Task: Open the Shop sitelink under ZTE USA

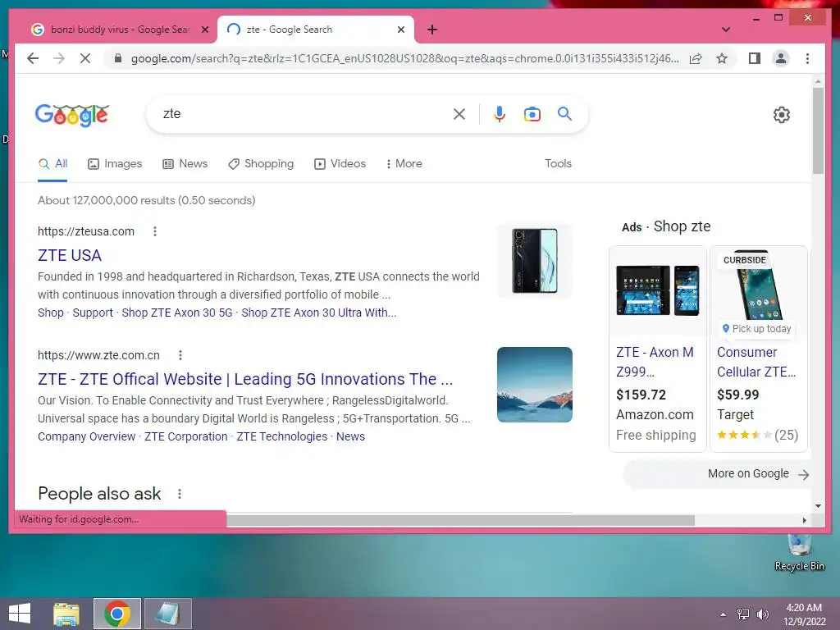Action: [x=50, y=313]
